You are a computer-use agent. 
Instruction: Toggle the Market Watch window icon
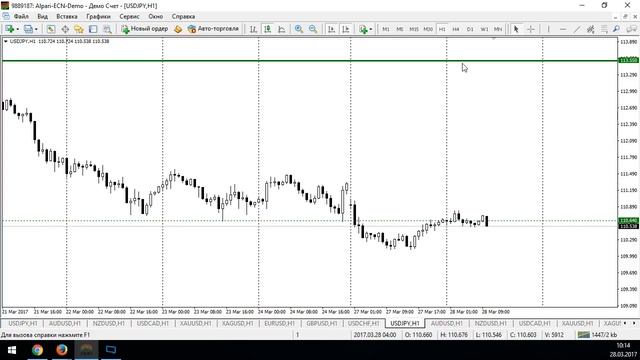pos(51,29)
